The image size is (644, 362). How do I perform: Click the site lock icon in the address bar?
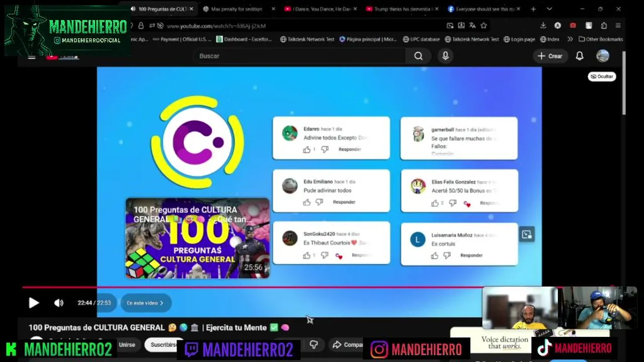(x=141, y=26)
